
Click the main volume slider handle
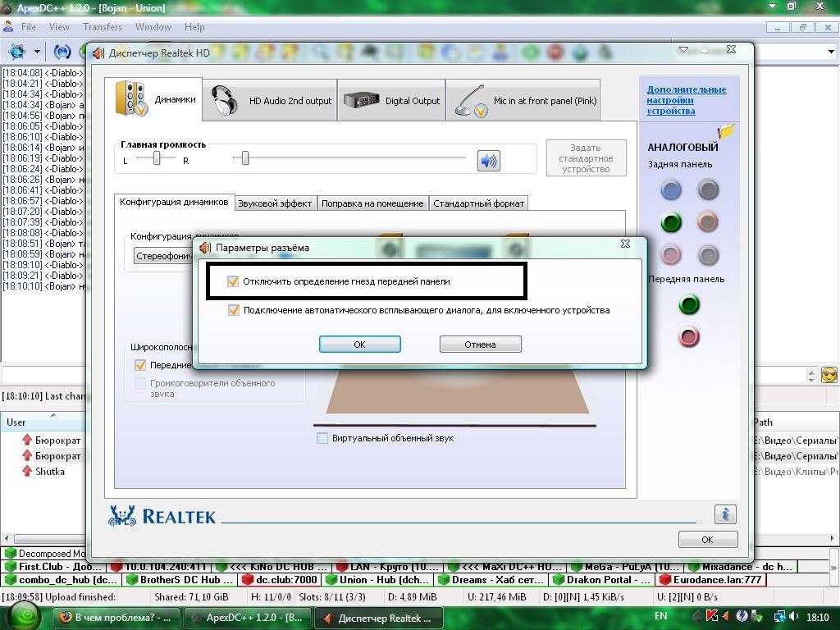click(x=244, y=158)
